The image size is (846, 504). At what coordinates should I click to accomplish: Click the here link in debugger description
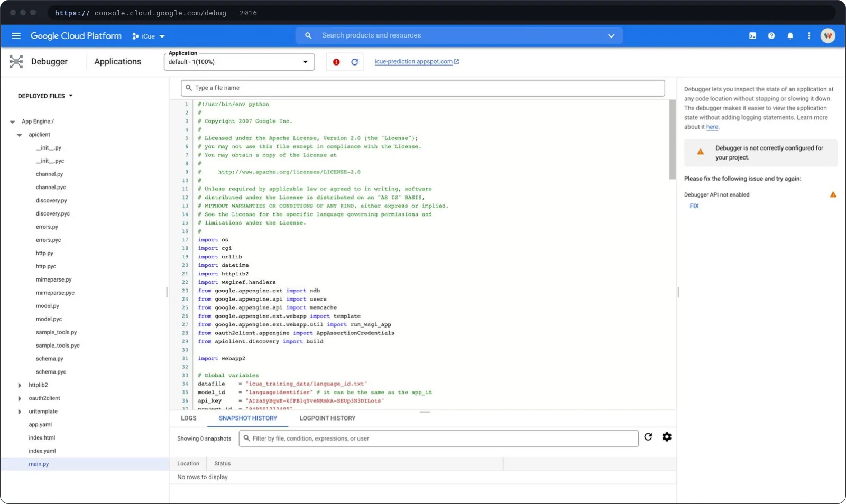[712, 127]
